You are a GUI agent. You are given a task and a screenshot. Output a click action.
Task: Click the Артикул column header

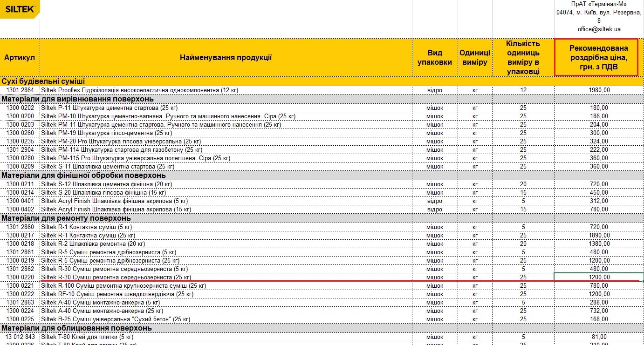(x=20, y=58)
